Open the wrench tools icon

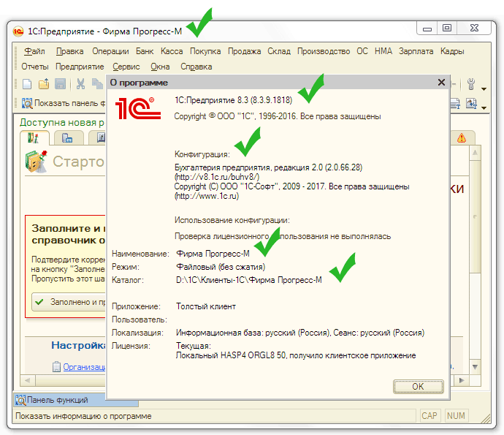[471, 84]
